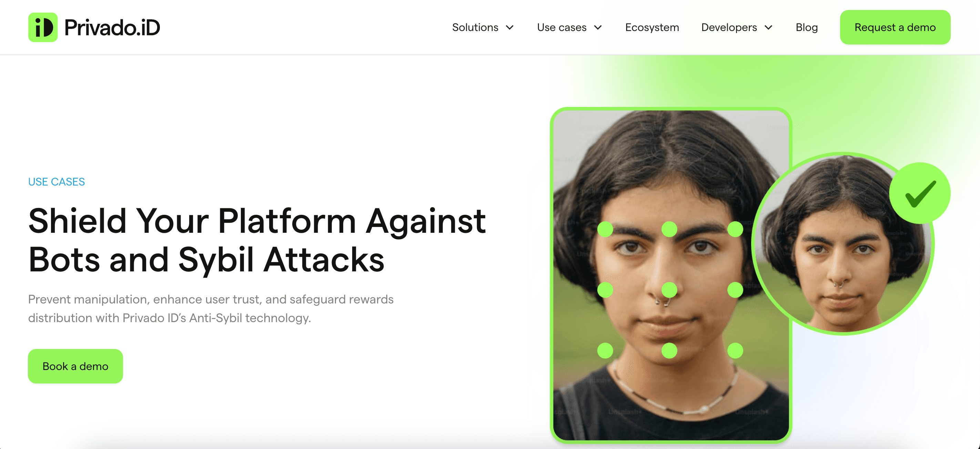
Task: Open the Blog link
Action: pyautogui.click(x=807, y=28)
